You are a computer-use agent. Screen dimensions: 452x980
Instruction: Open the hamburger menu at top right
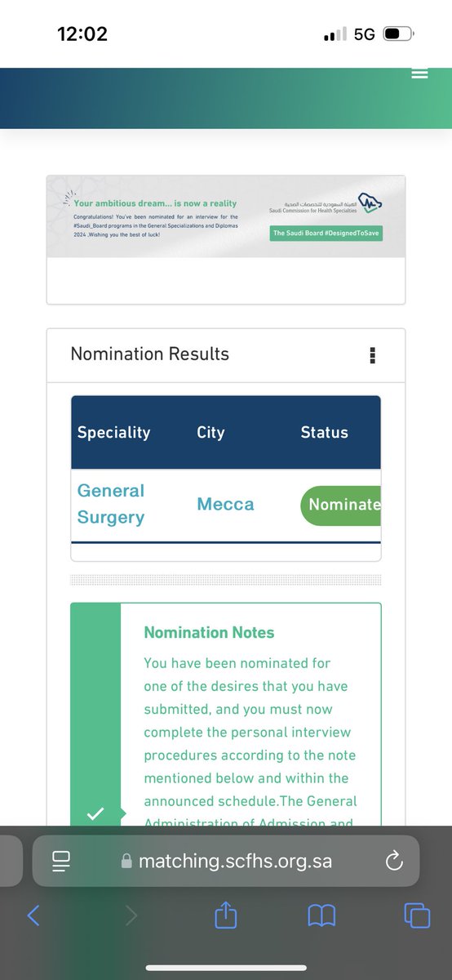pyautogui.click(x=419, y=73)
